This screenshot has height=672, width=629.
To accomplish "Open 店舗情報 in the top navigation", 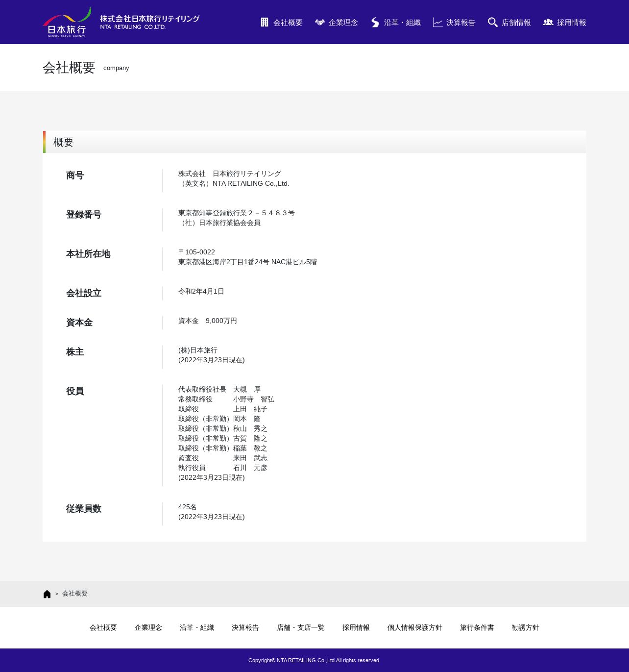I will pyautogui.click(x=516, y=23).
